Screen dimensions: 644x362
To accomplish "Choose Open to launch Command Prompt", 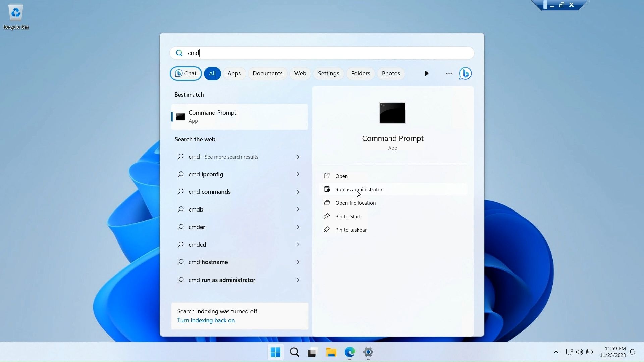I will tap(341, 176).
